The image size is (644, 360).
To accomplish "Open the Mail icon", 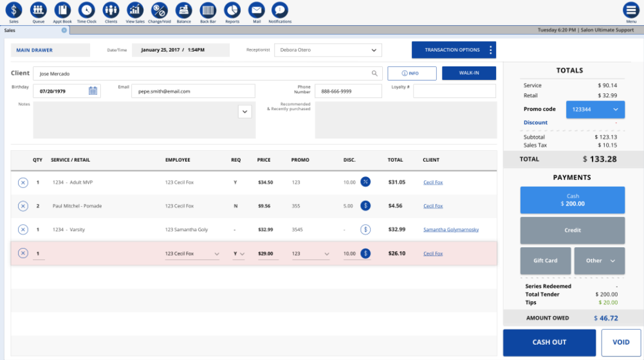I will [256, 10].
